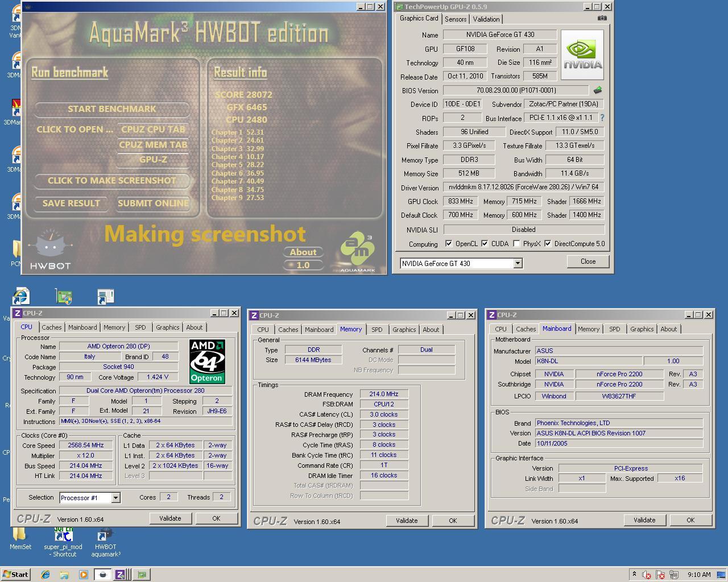This screenshot has height=582, width=728.
Task: Show hidden tray icons arrow
Action: tap(634, 575)
